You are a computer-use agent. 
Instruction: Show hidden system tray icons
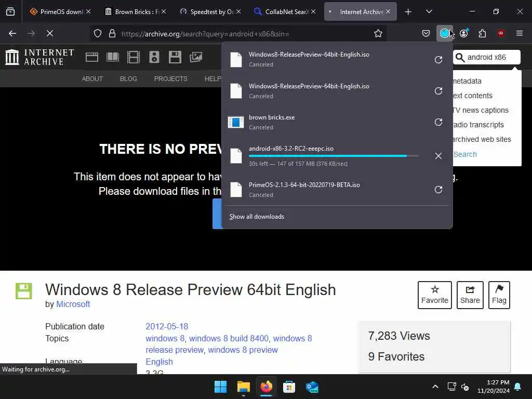(435, 387)
